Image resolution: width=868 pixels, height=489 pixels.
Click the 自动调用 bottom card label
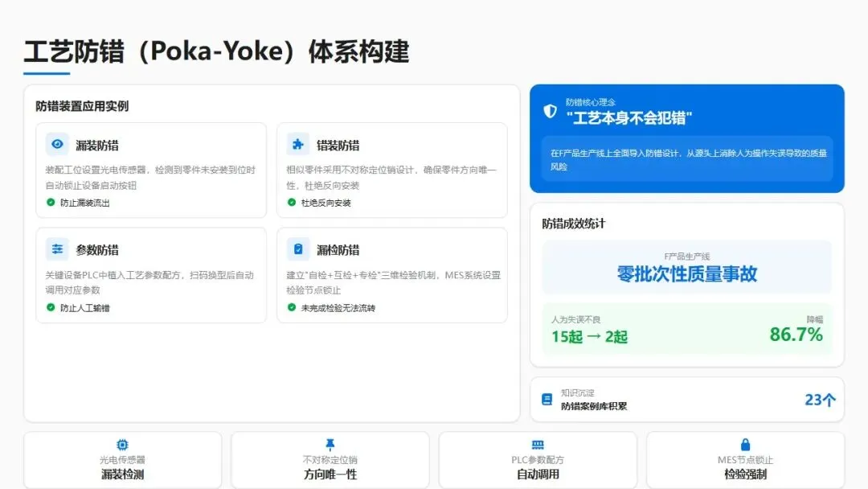538,474
